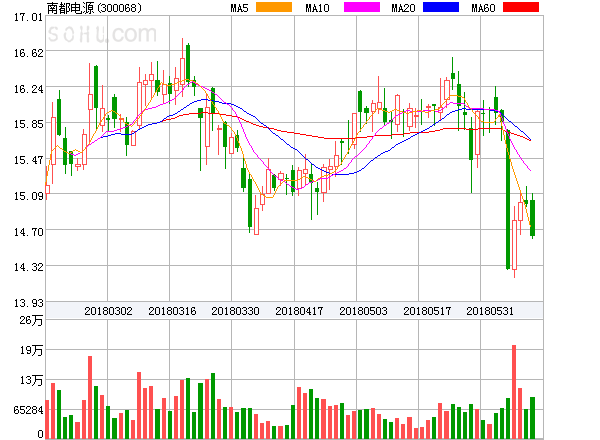Screen dimensions: 600x440
Task: Select the 20180316 date marker
Action: pyautogui.click(x=172, y=311)
